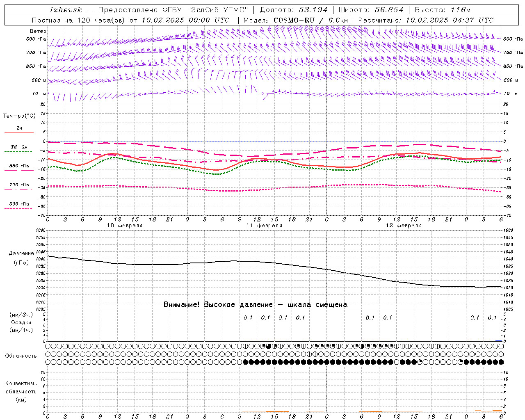The height and width of the screenshot is (420, 525).
Task: Click the '(гПа)' pressure unit label
Action: [21, 262]
